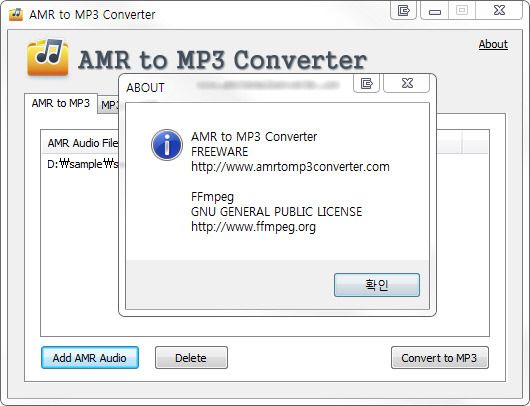This screenshot has height=406, width=530.
Task: Click the small app icon in main title bar
Action: click(16, 14)
